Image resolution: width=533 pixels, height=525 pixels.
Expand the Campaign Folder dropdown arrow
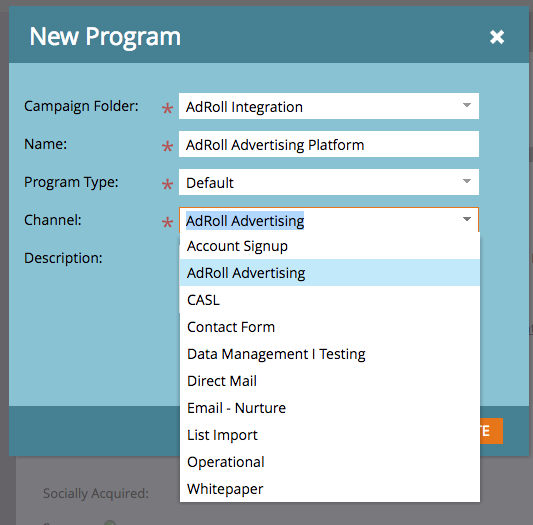click(467, 106)
